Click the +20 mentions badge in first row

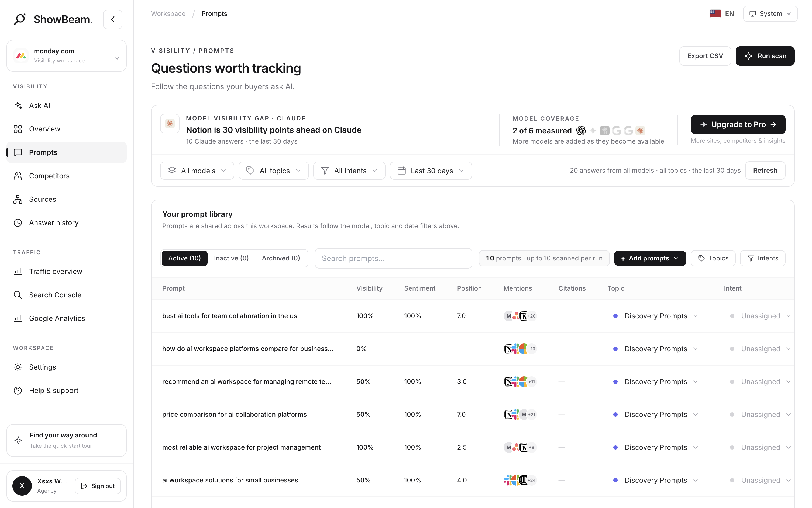532,316
